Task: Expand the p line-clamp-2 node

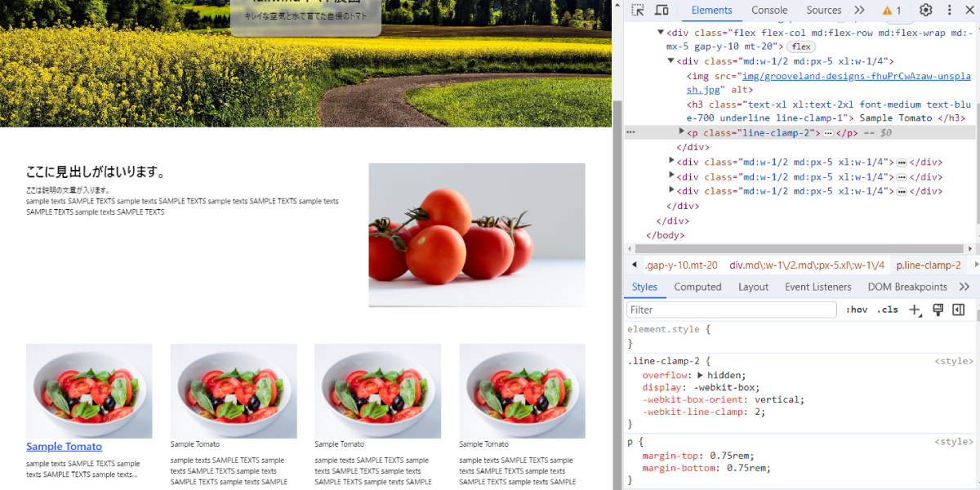Action: [682, 132]
